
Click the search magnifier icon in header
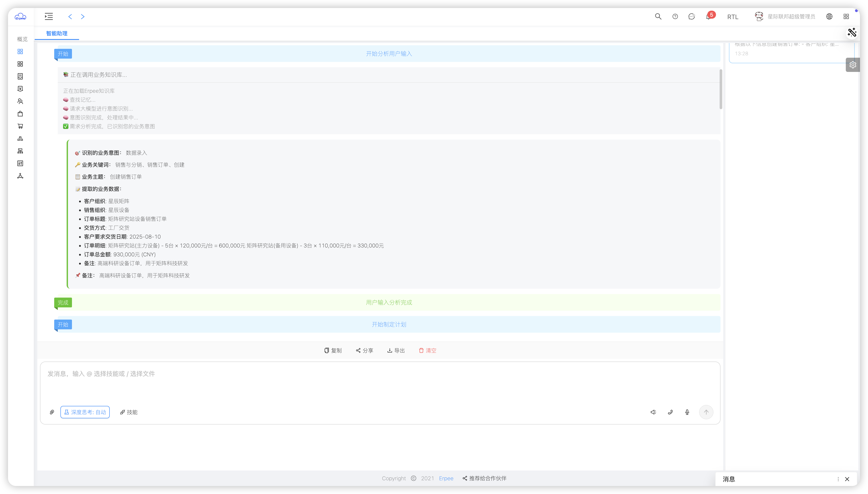658,17
